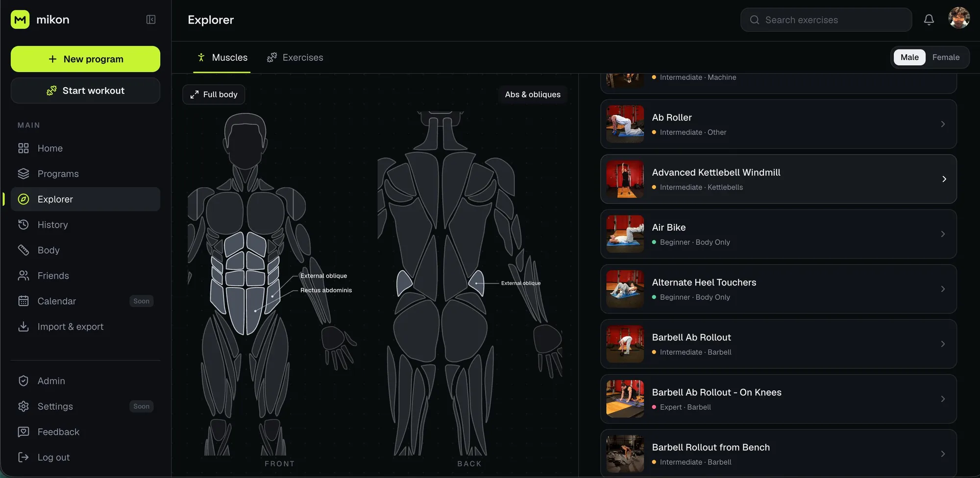Screen dimensions: 980x478
Task: Click the Settings gear icon
Action: point(24,406)
